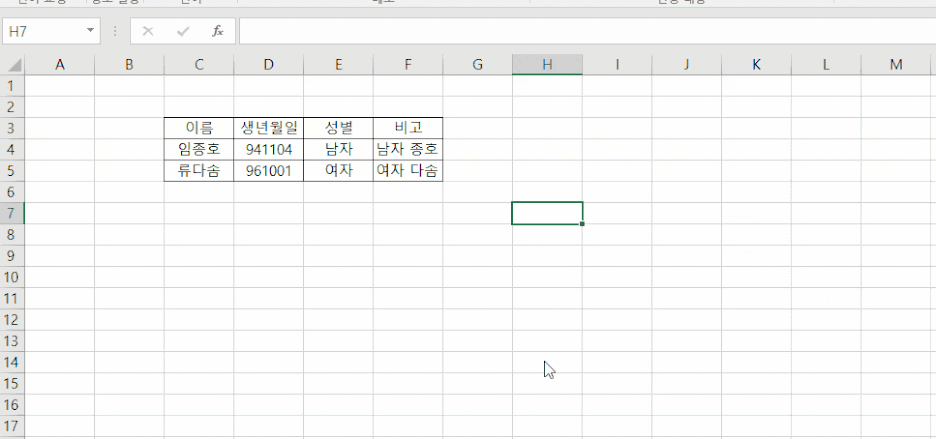Click cell containing 이름
936x439 pixels.
click(199, 128)
